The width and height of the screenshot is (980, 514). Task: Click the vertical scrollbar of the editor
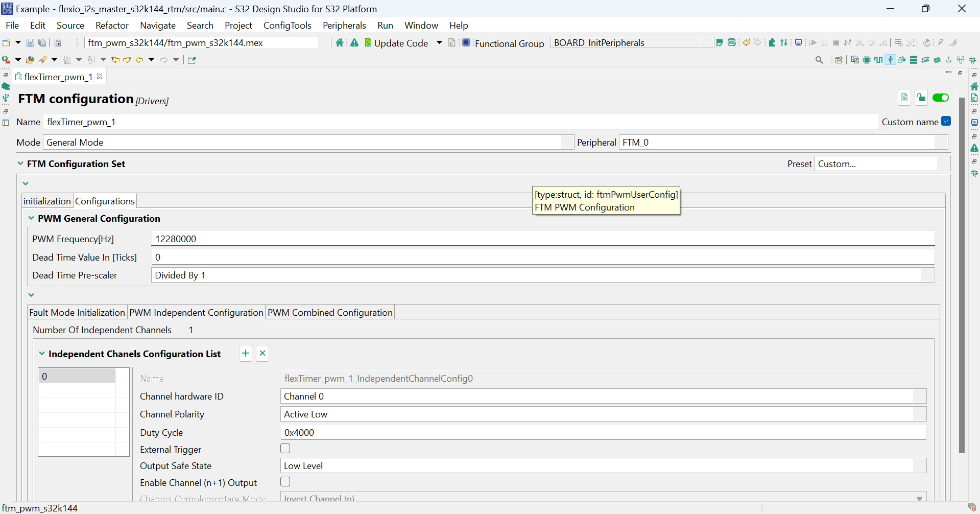coord(962,276)
